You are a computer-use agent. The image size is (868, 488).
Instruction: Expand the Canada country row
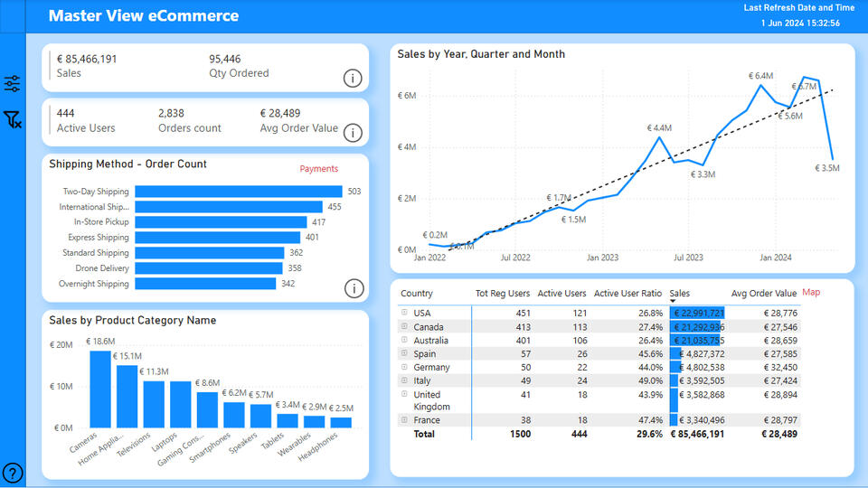tap(404, 326)
